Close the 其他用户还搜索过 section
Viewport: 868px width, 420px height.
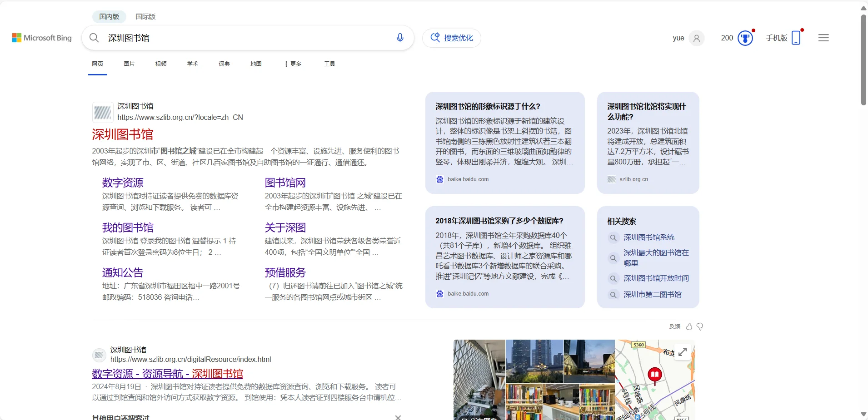click(x=398, y=417)
